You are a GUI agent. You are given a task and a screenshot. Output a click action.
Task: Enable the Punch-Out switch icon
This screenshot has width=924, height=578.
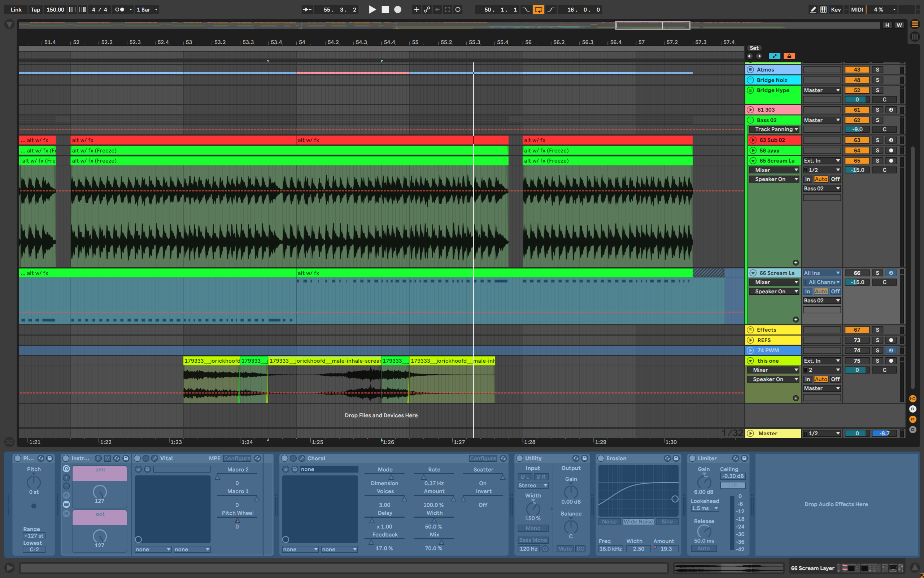click(x=551, y=9)
